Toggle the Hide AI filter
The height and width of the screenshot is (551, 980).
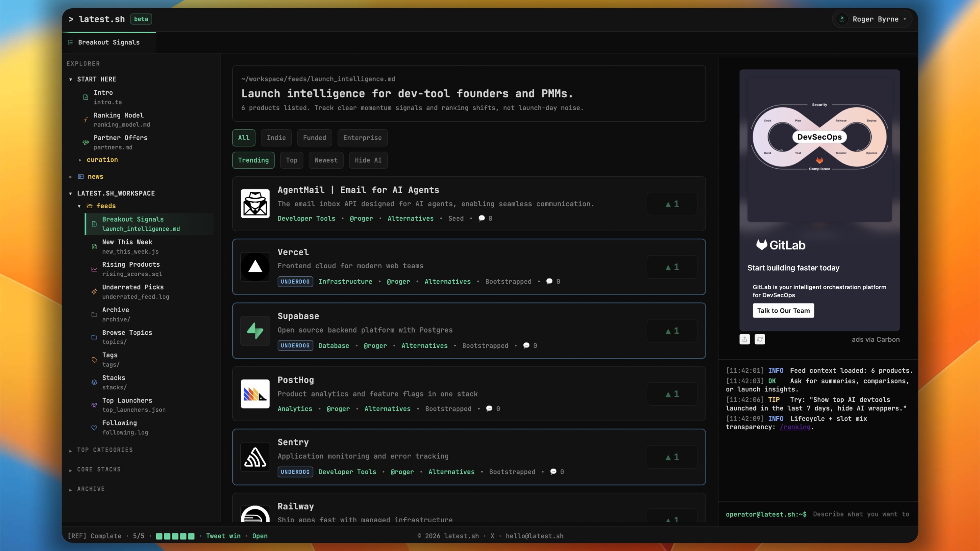[x=368, y=160]
